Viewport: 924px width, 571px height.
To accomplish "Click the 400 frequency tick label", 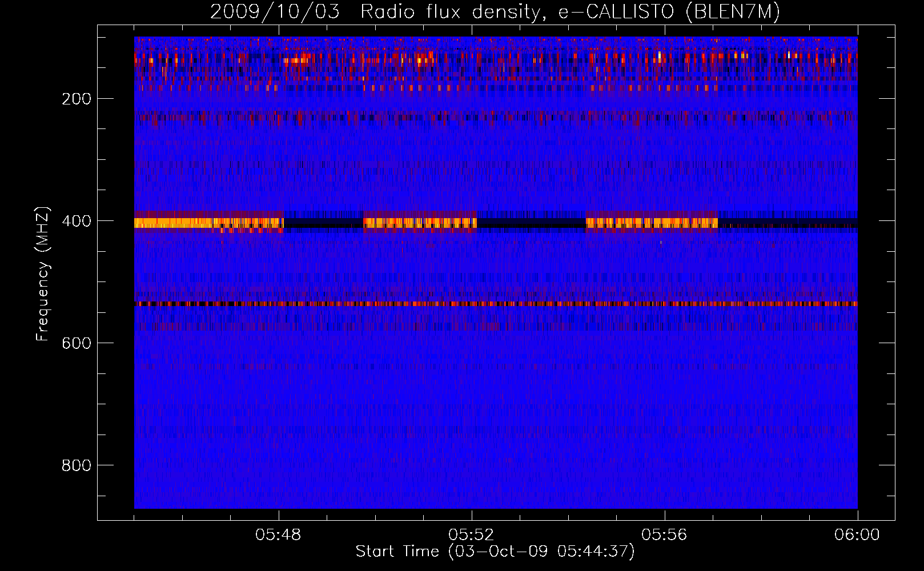I will click(77, 221).
